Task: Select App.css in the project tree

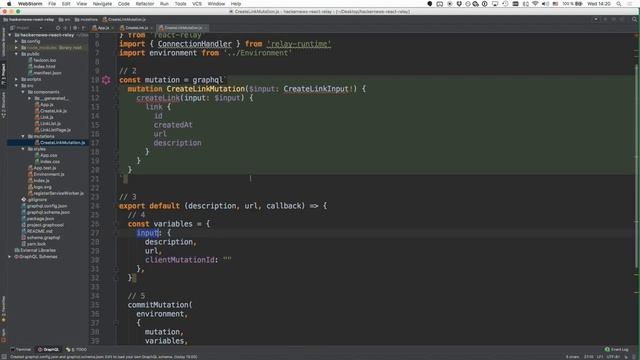Action: 46,155
